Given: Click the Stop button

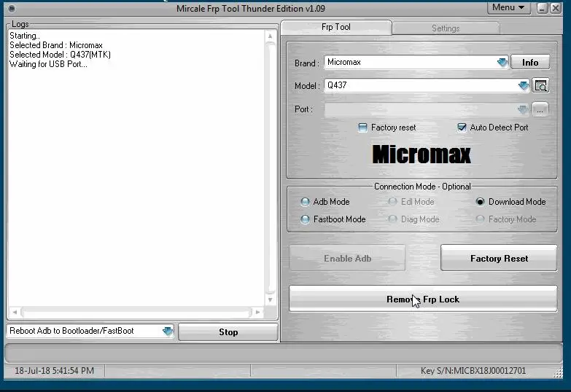Looking at the screenshot, I should coord(228,332).
